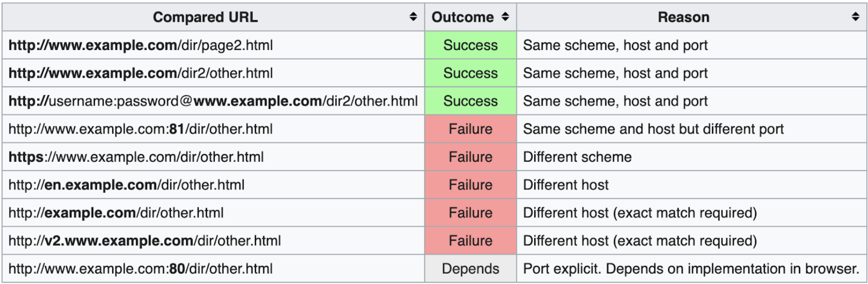Click the green Success cell in first row
868x284 pixels.
point(470,45)
